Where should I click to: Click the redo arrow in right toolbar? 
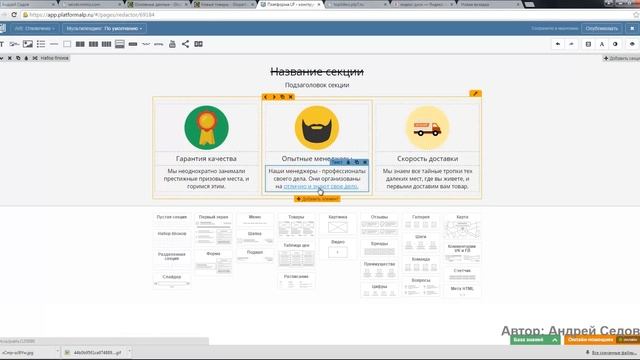click(571, 44)
